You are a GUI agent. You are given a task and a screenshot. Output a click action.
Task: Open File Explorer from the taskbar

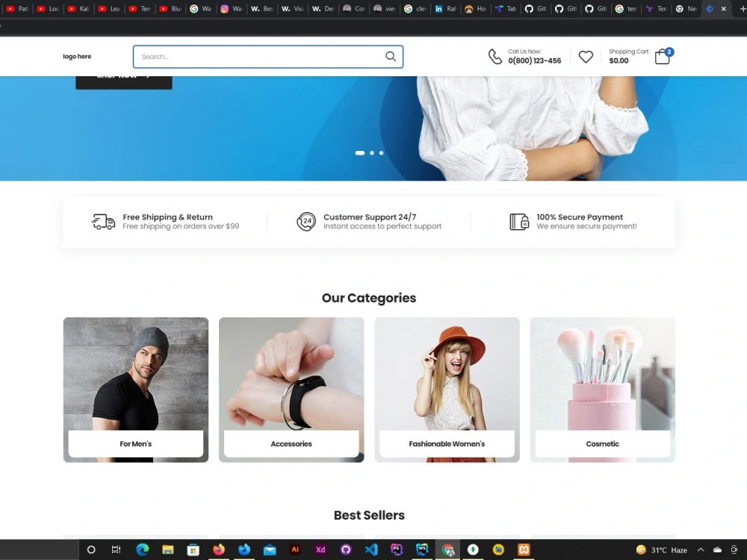(x=167, y=550)
